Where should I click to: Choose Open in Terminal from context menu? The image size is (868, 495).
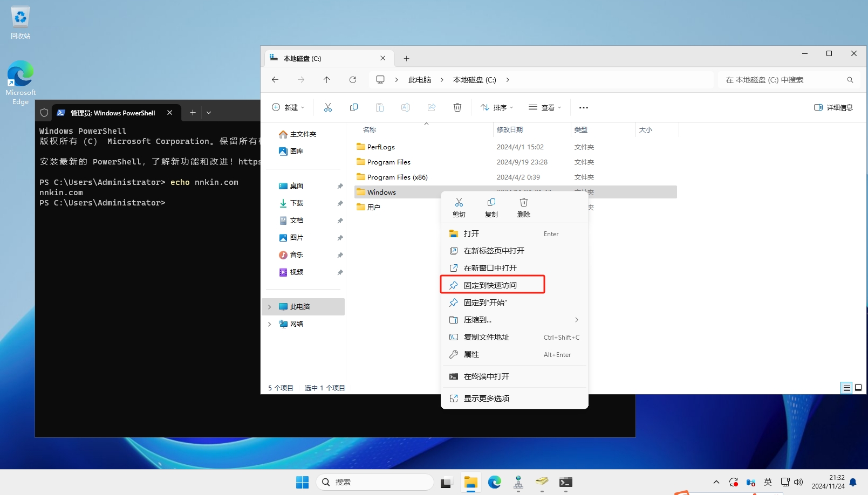click(486, 376)
